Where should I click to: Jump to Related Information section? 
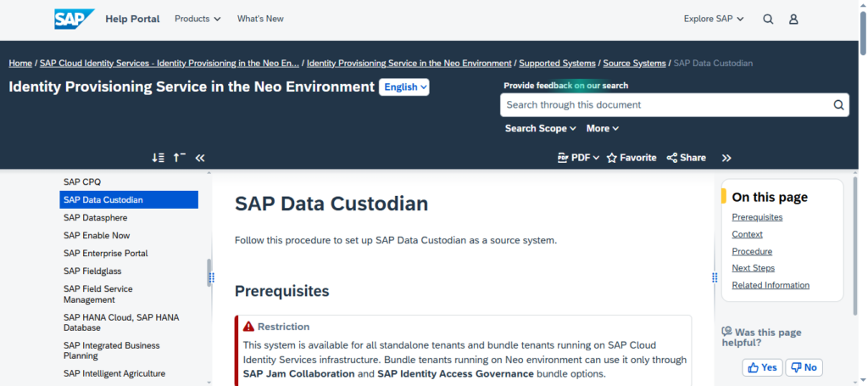[771, 285]
